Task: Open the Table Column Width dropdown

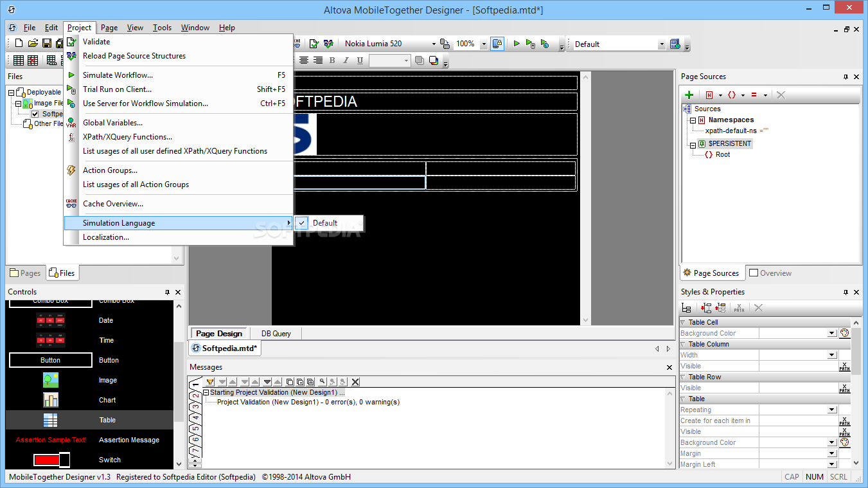Action: pos(832,355)
